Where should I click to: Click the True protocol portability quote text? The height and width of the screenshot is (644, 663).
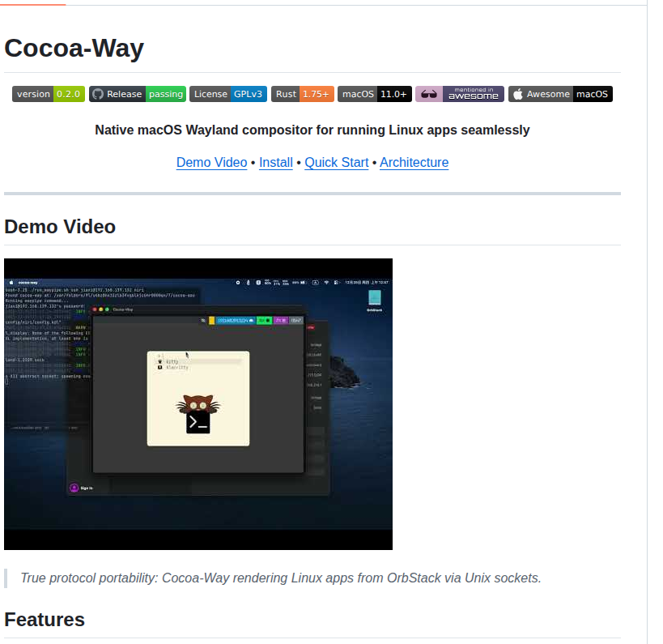pos(281,578)
